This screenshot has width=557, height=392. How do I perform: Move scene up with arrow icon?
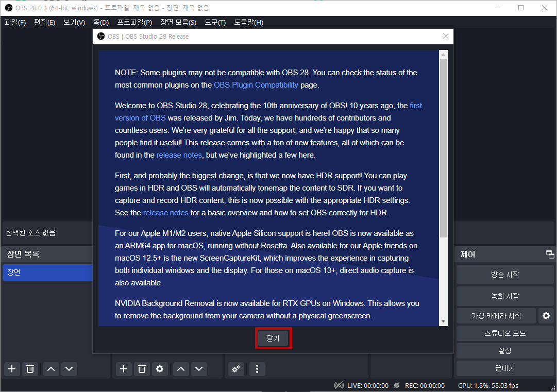click(x=51, y=369)
